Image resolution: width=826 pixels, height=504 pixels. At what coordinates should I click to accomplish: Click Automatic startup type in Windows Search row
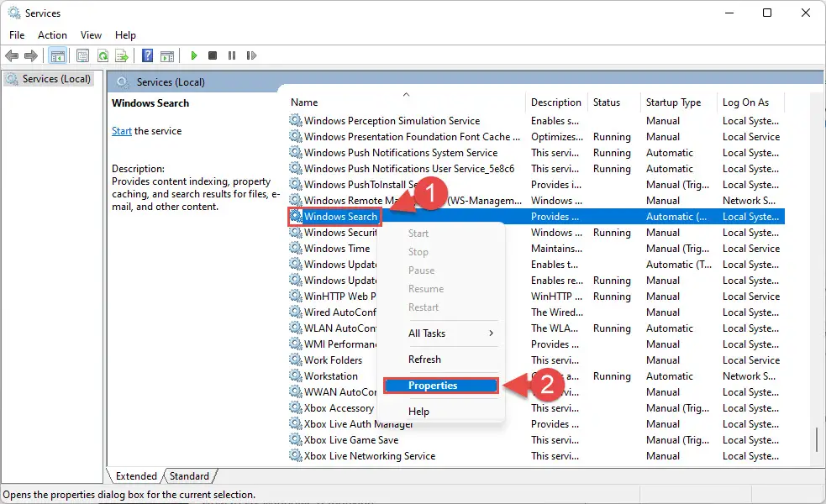(x=676, y=217)
